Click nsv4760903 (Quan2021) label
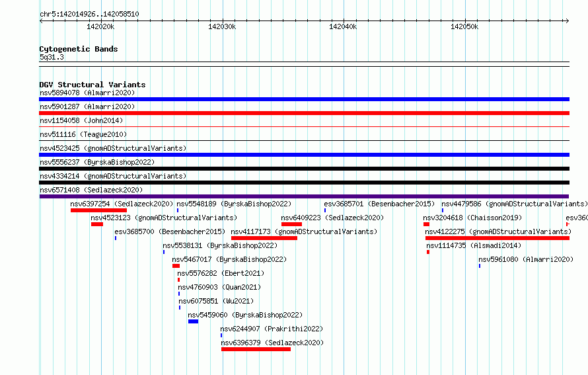The height and width of the screenshot is (375, 588). click(x=219, y=287)
